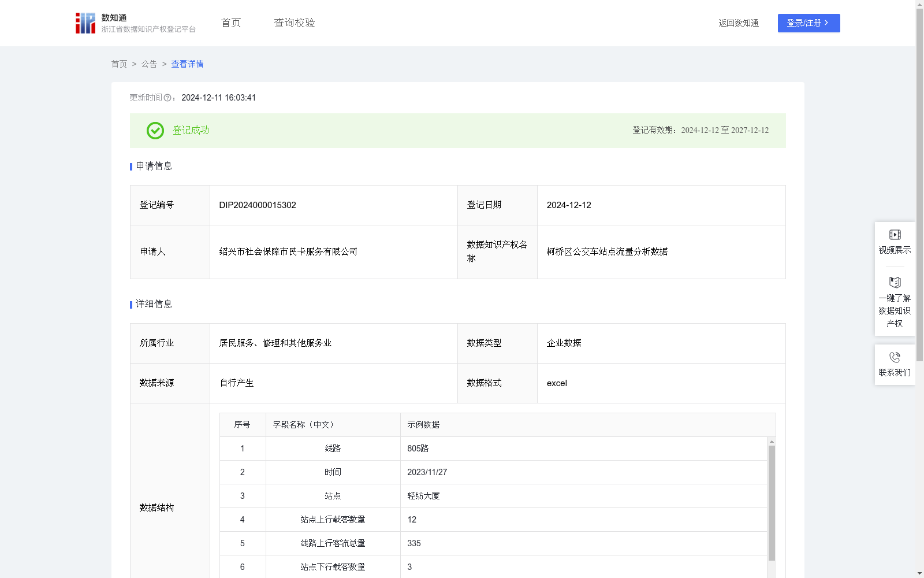Open the 首页 navigation menu item
The width and height of the screenshot is (924, 578).
point(231,23)
